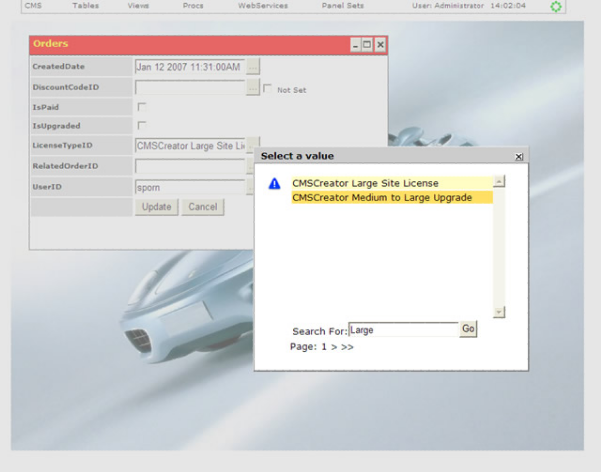The image size is (601, 472).
Task: Click the Search For text field
Action: pyautogui.click(x=403, y=330)
